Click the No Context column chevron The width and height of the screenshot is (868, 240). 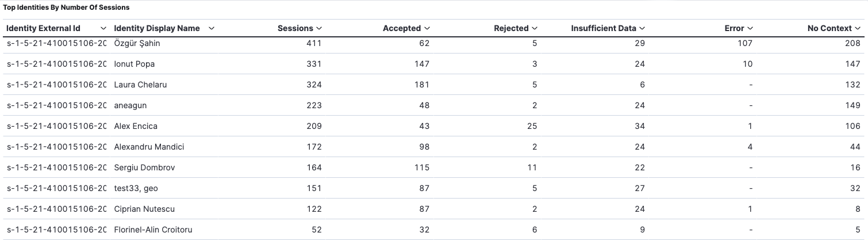point(858,28)
